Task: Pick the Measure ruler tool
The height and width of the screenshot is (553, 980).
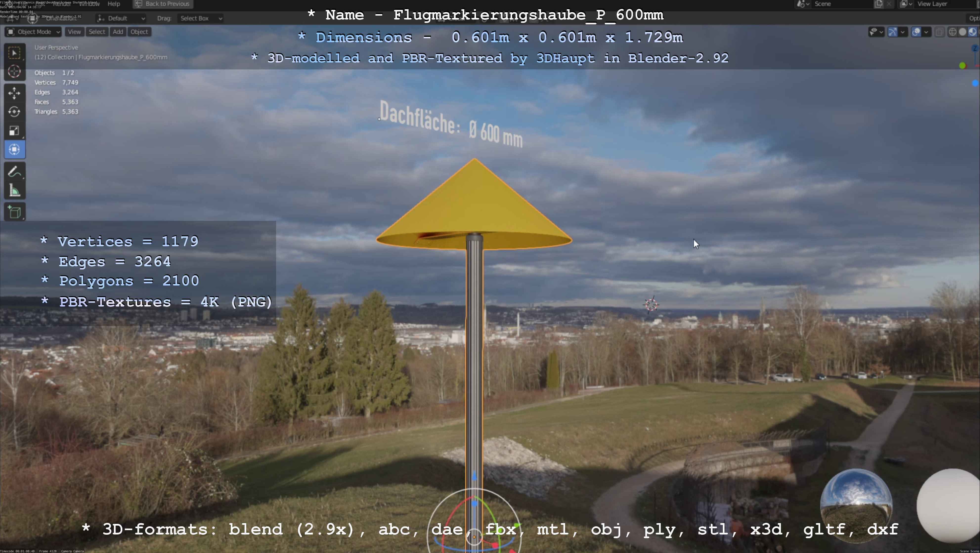Action: (x=14, y=190)
